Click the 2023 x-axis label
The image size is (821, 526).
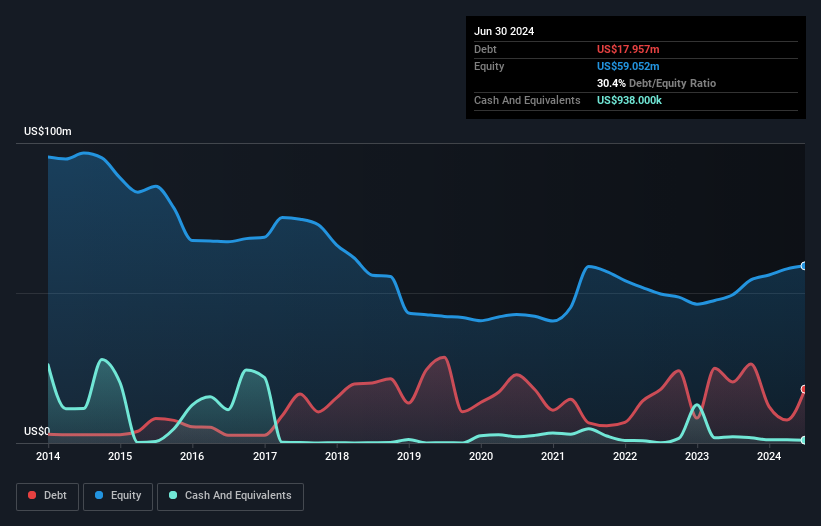pos(697,456)
